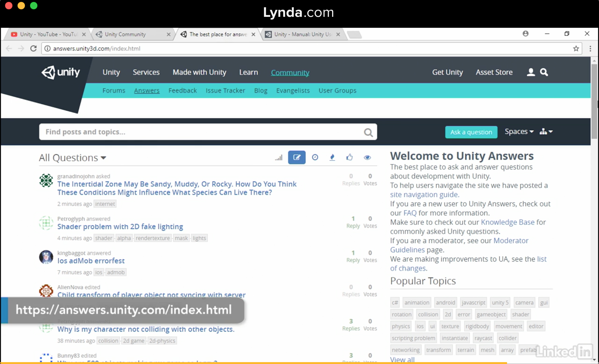This screenshot has height=364, width=599.
Task: Click the admob tag
Action: pos(116,272)
